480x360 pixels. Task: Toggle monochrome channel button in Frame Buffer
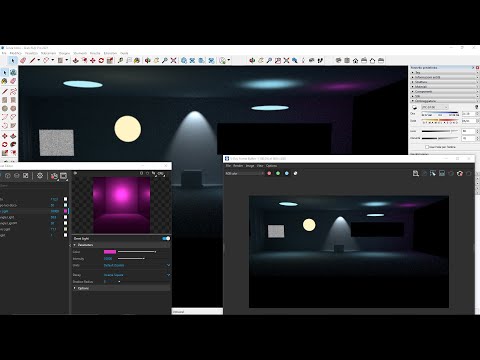click(x=295, y=173)
